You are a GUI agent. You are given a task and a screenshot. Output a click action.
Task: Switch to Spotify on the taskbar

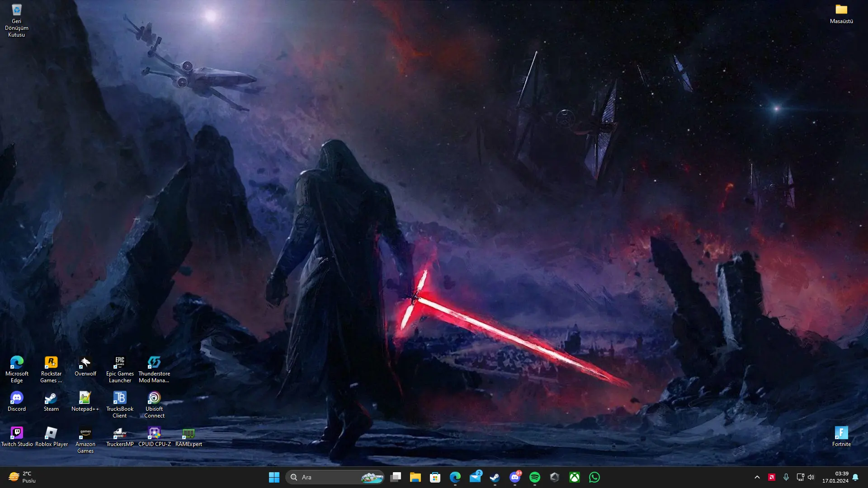[535, 477]
